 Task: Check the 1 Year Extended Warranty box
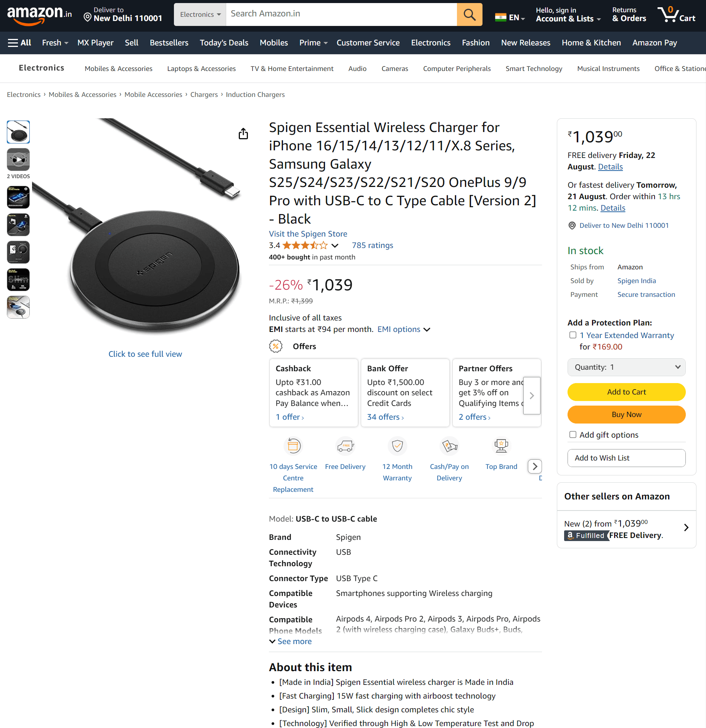(573, 335)
